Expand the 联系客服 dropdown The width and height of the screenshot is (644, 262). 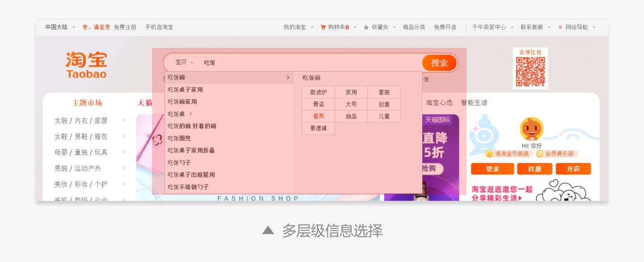click(x=549, y=27)
